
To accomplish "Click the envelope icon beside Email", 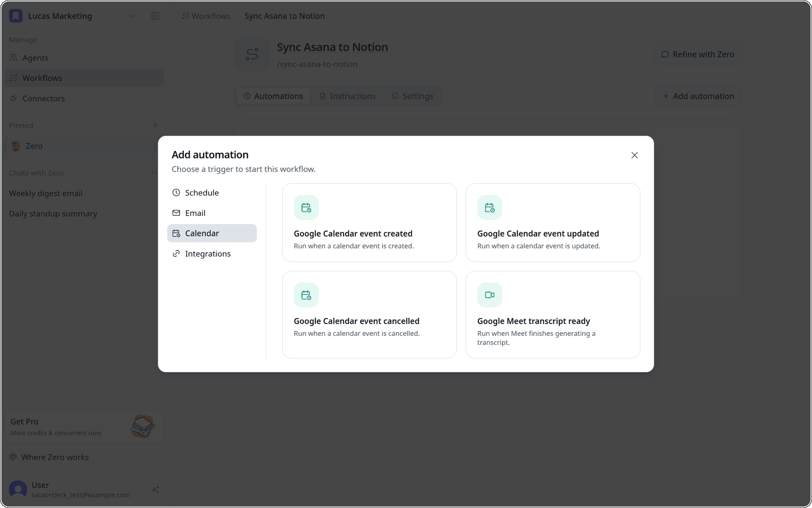I will (176, 213).
